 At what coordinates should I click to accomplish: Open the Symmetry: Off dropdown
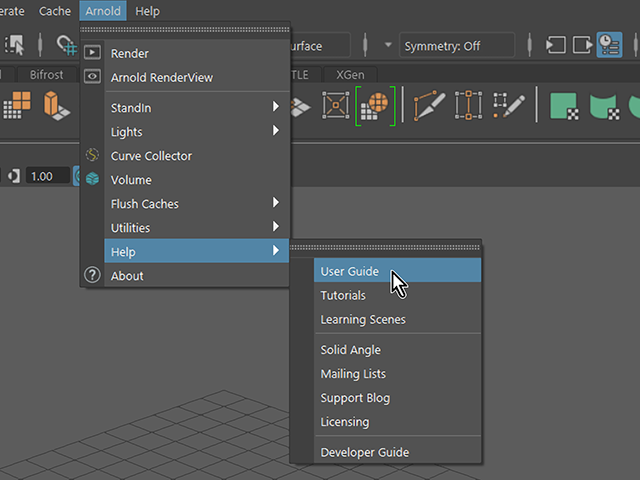[457, 46]
